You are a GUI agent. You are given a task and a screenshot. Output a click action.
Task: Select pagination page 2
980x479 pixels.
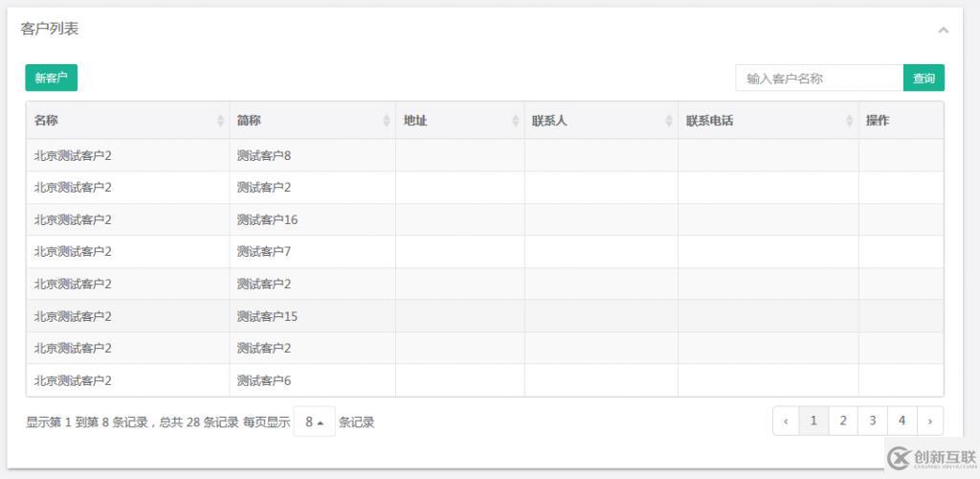[843, 421]
